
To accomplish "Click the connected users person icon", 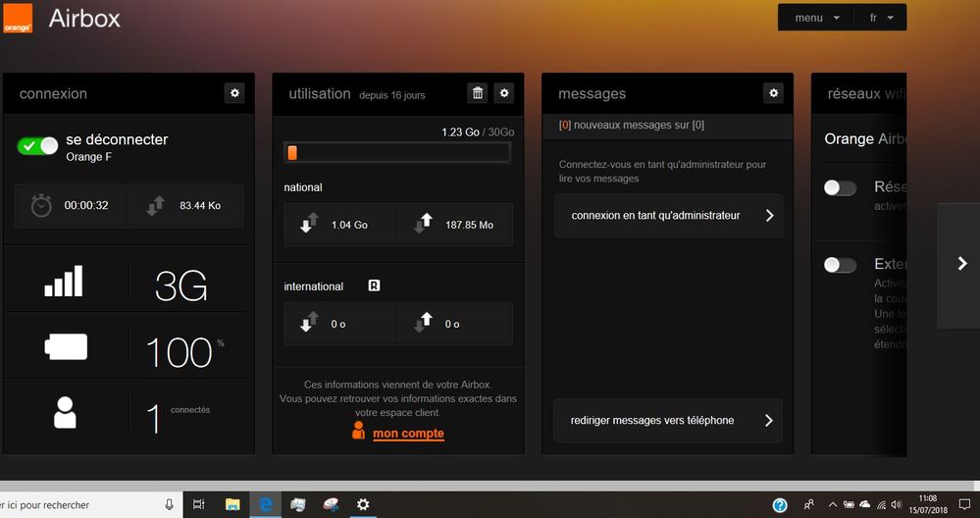I will click(65, 412).
